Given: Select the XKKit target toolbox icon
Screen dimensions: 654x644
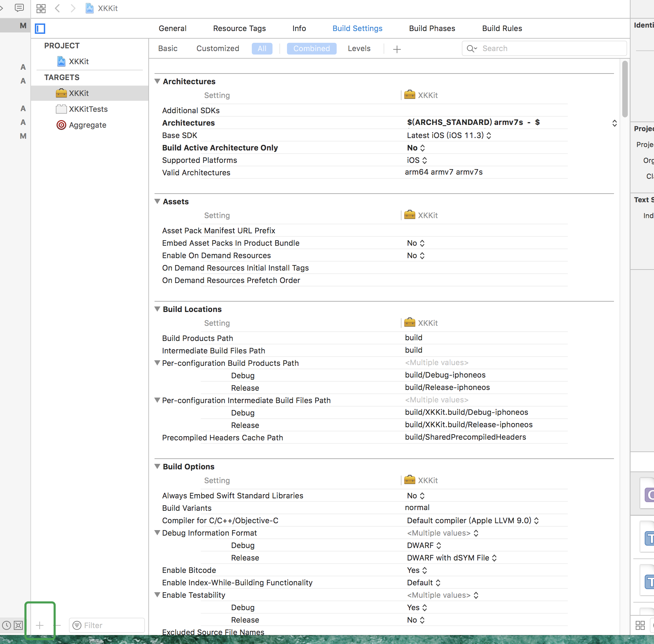Looking at the screenshot, I should coord(61,93).
